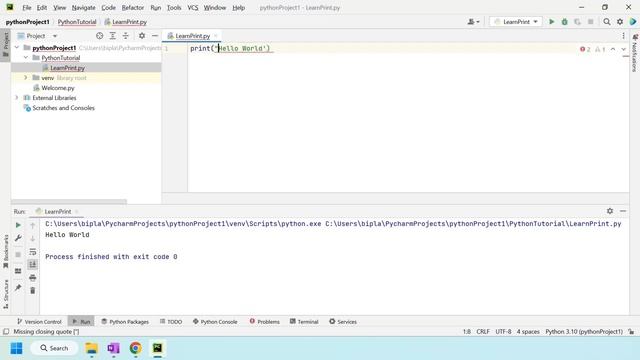Screen dimensions: 640x360
Task: Expand the venv folder
Action: pyautogui.click(x=26, y=78)
